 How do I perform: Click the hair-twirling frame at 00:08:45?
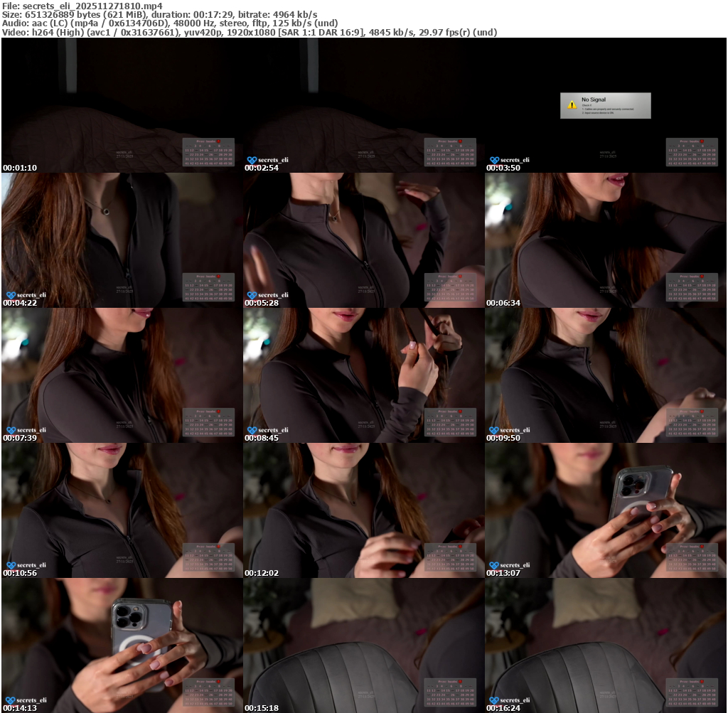(x=364, y=375)
